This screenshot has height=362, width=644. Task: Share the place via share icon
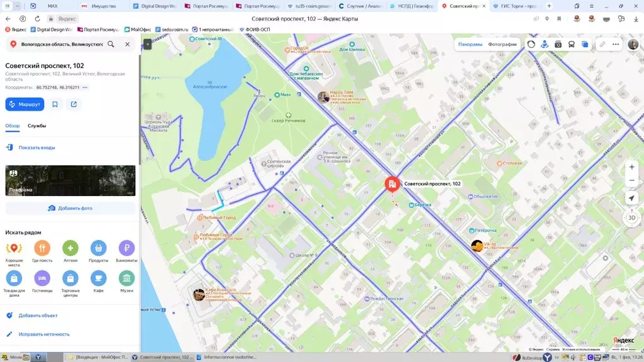click(74, 104)
